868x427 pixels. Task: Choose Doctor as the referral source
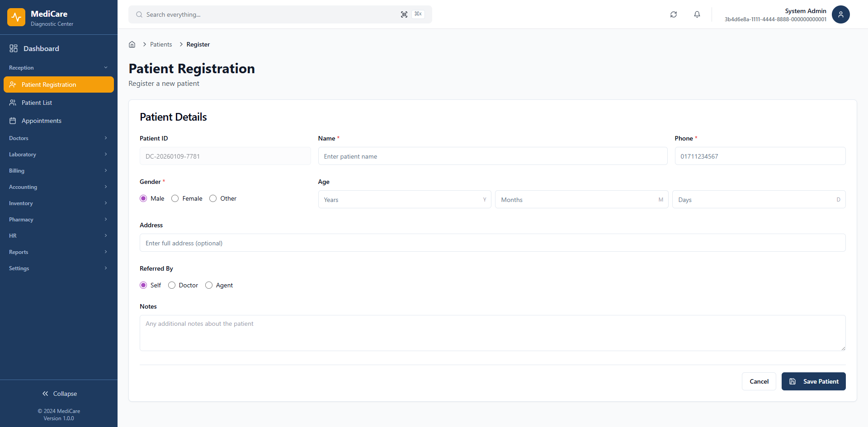click(172, 285)
